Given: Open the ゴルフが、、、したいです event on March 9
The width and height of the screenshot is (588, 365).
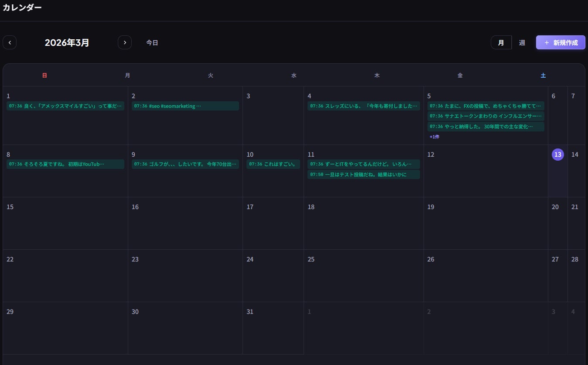Looking at the screenshot, I should point(185,164).
